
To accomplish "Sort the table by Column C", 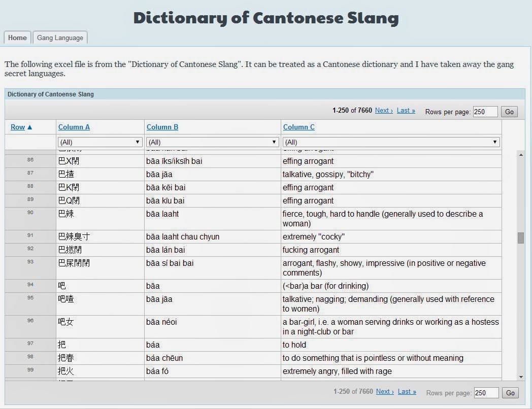I will click(x=299, y=127).
